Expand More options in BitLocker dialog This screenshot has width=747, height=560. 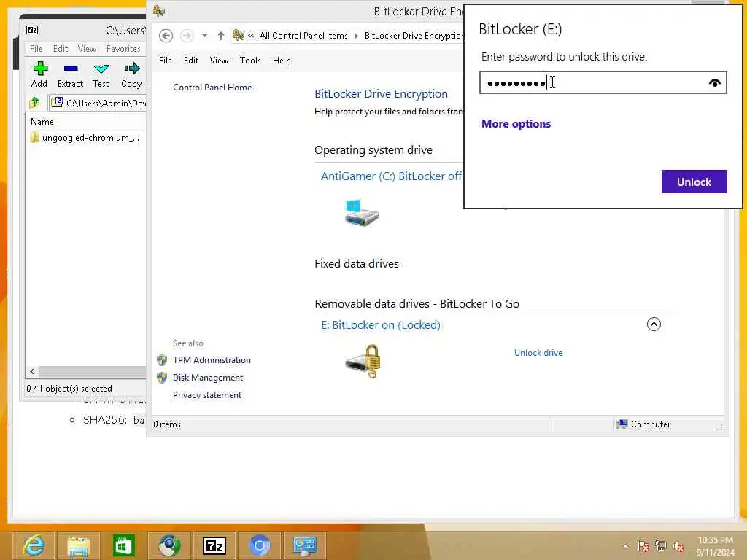tap(516, 124)
